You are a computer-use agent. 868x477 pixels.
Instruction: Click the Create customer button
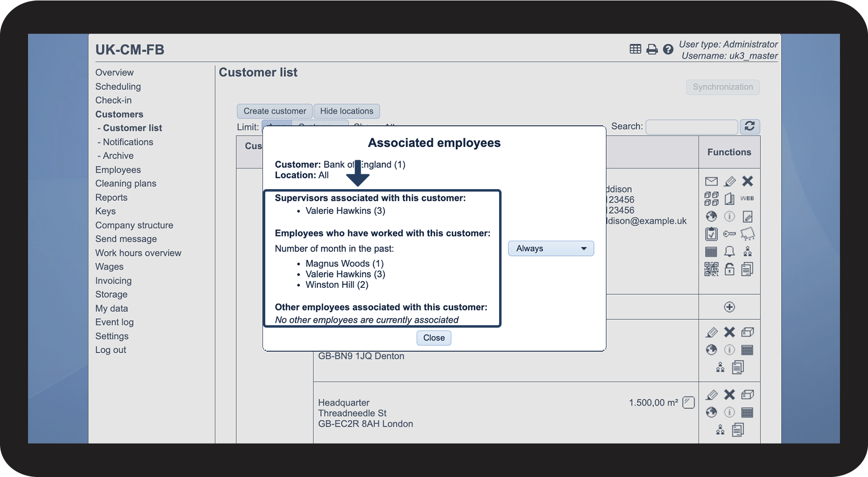tap(275, 111)
